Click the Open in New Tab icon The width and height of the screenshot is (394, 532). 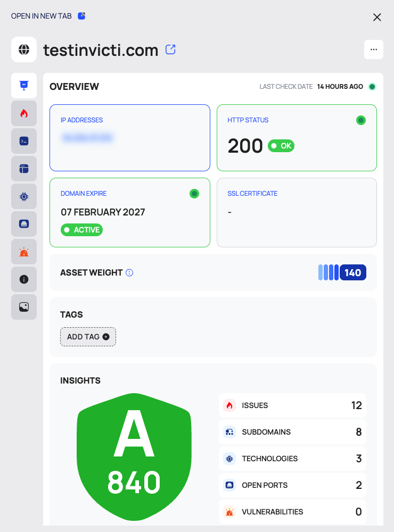[81, 16]
